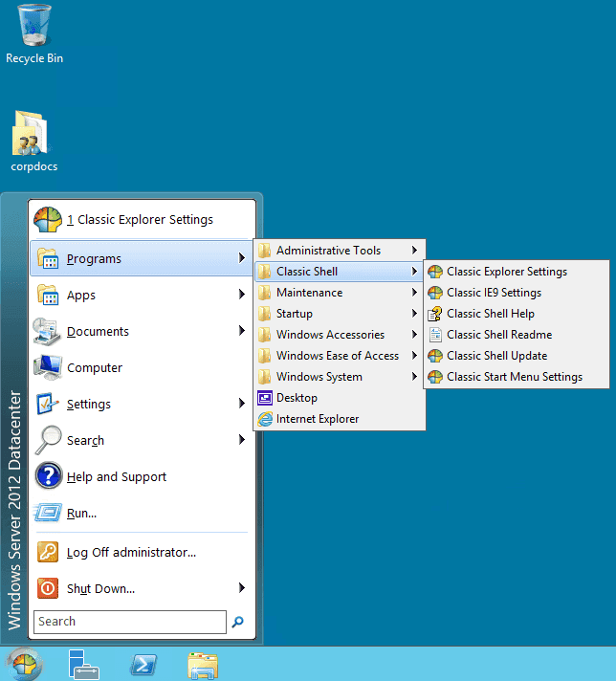The image size is (616, 681).
Task: Click the Computer monitor icon
Action: coord(48,367)
